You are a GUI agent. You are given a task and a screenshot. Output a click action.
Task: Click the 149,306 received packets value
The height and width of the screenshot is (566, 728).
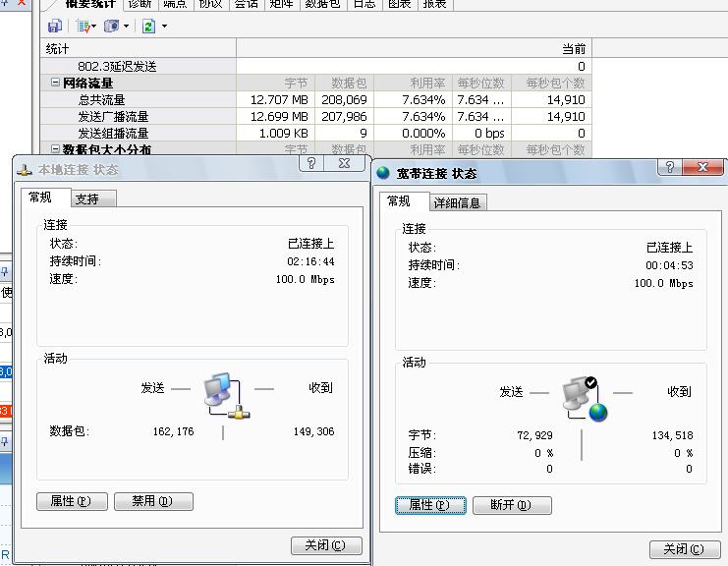tap(313, 431)
